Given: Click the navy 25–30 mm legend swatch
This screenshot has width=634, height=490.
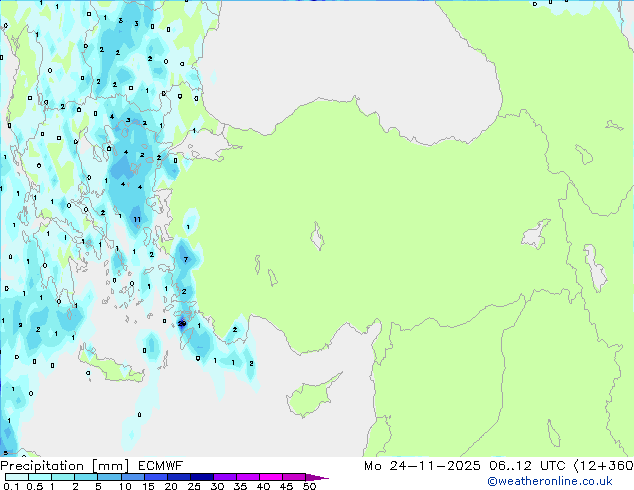Looking at the screenshot, I should coord(201,477).
